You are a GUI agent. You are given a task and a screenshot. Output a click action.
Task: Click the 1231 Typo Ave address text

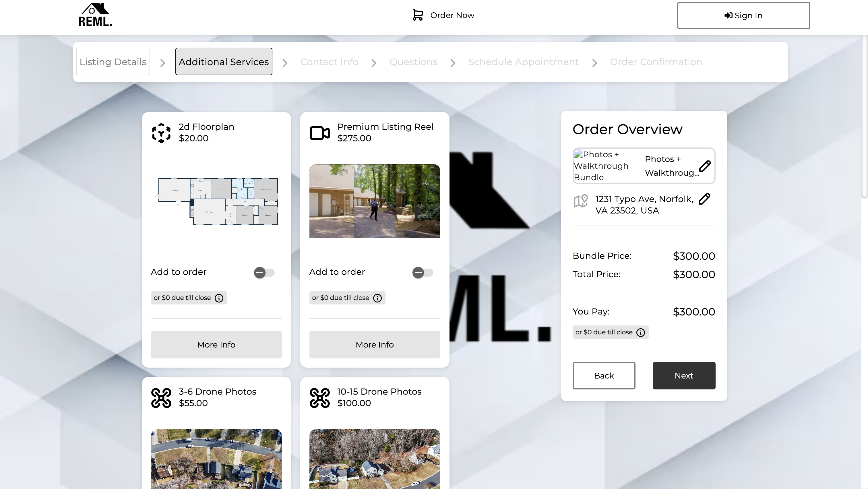[644, 204]
